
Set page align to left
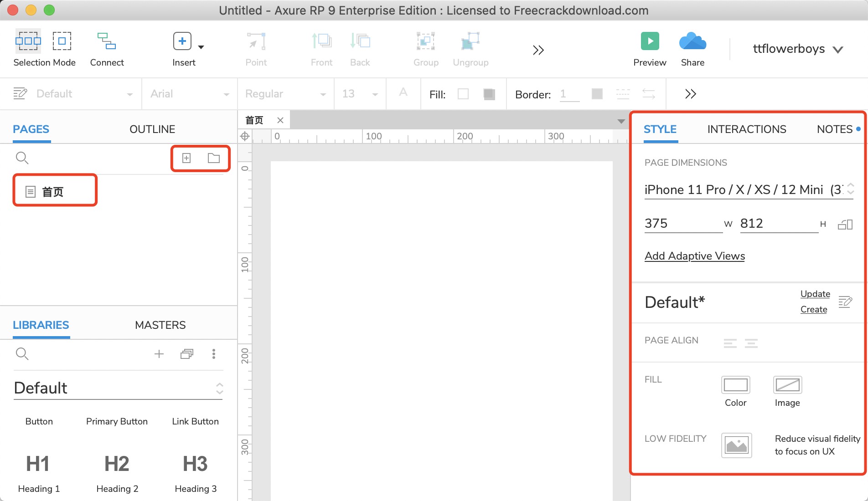tap(730, 343)
